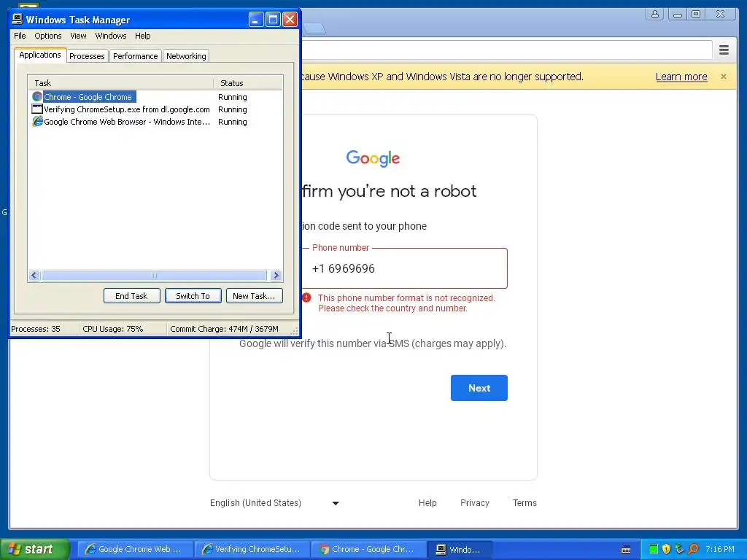Screen dimensions: 747x560
Task: Click the orange magnifier tray icon
Action: (693, 549)
